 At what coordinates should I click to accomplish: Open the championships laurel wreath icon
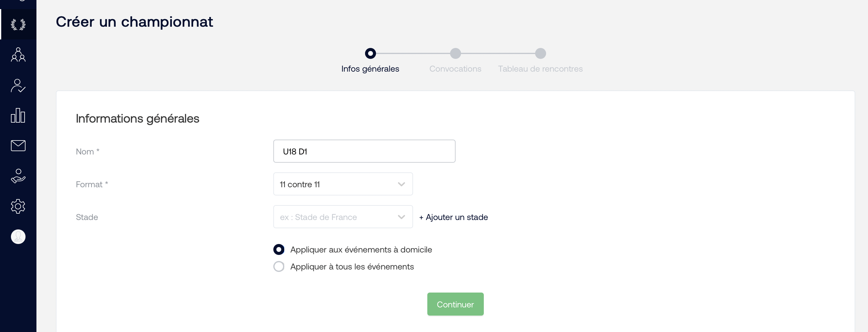18,24
